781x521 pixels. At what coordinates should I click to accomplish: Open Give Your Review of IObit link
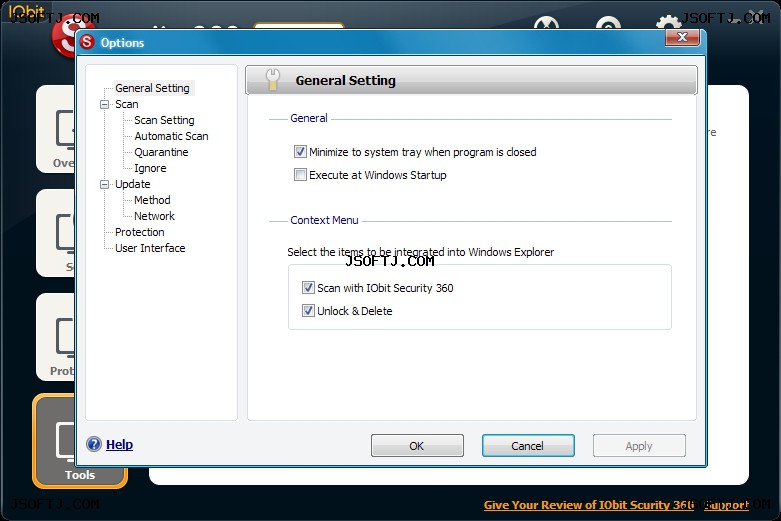pos(589,505)
